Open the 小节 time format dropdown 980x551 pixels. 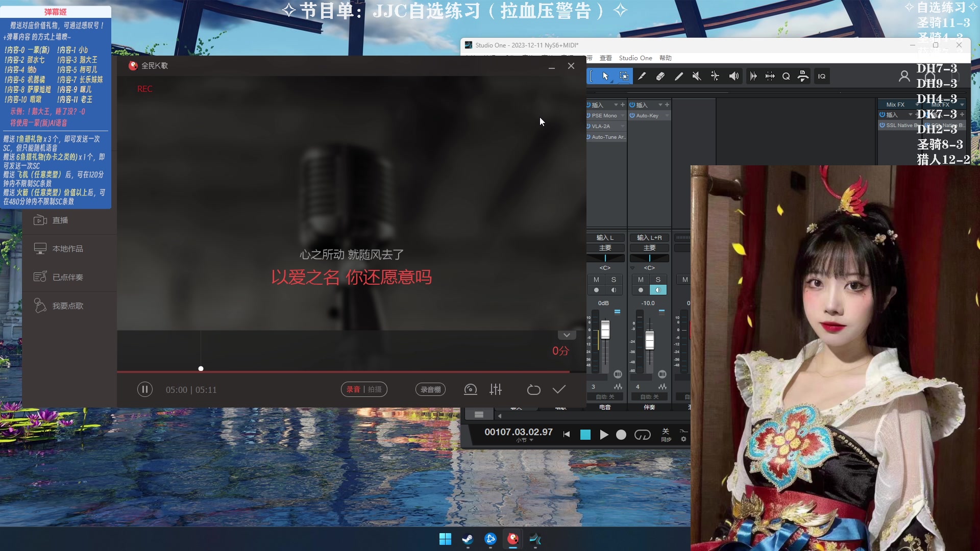click(x=525, y=440)
